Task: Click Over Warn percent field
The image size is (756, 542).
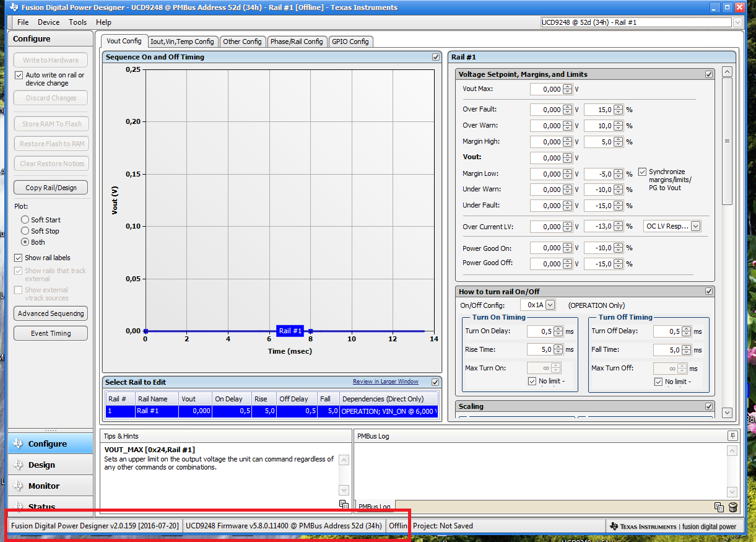Action: coord(599,126)
